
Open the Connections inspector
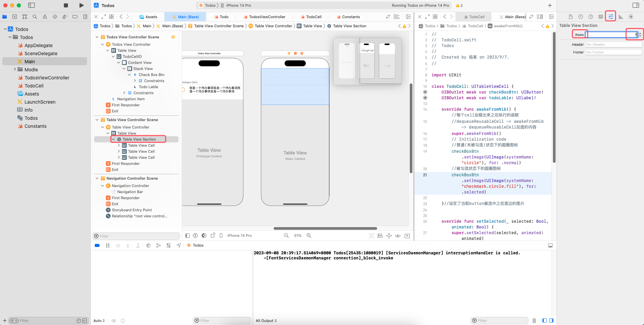tap(631, 16)
